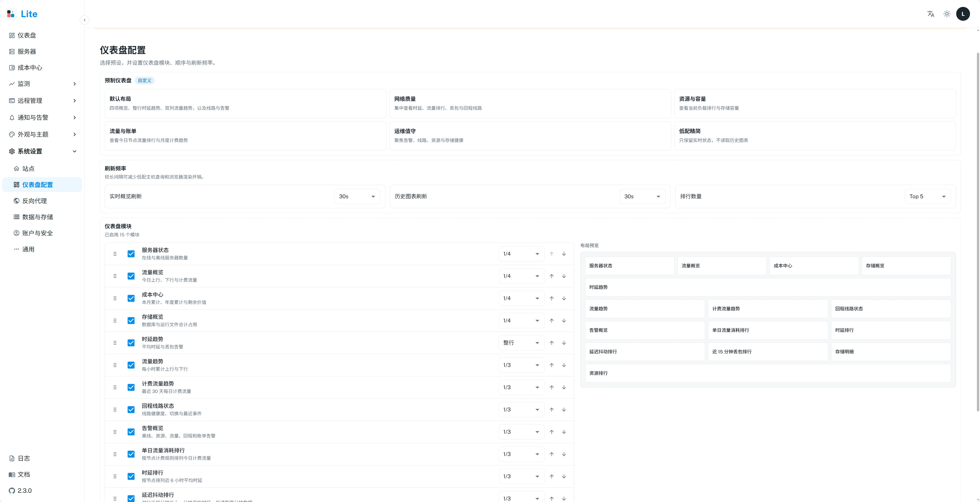The image size is (980, 502).
Task: Toggle the 成本中心 module checkbox
Action: pyautogui.click(x=131, y=298)
